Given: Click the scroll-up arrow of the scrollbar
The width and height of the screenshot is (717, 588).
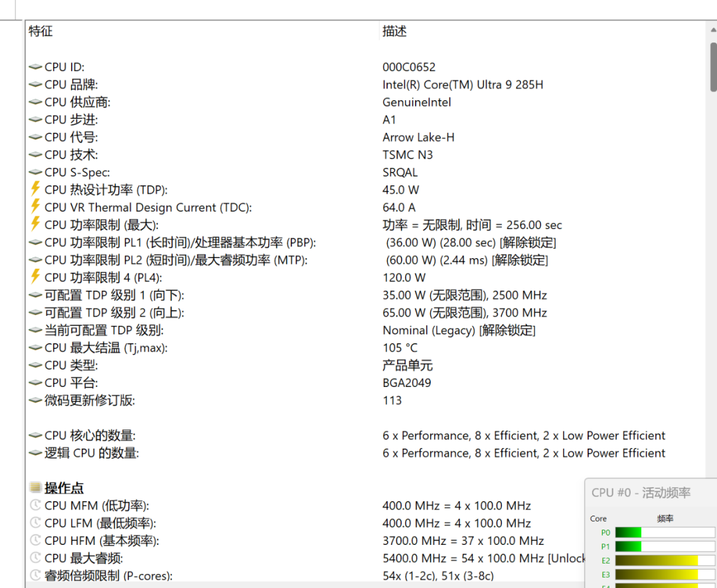Looking at the screenshot, I should pyautogui.click(x=713, y=30).
